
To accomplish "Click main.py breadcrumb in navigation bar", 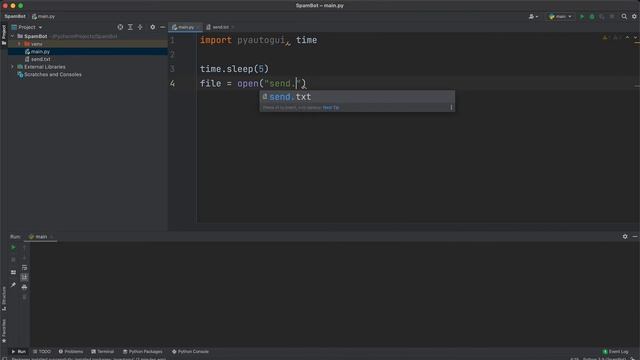I will 43,16.
